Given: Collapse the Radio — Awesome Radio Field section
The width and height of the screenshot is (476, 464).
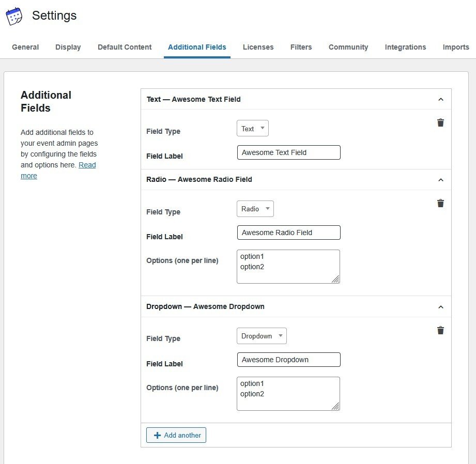Looking at the screenshot, I should (440, 180).
